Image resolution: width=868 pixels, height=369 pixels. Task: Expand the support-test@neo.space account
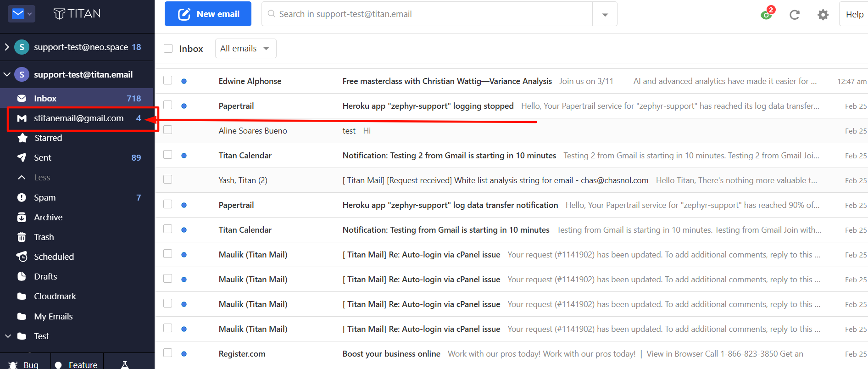click(6, 47)
